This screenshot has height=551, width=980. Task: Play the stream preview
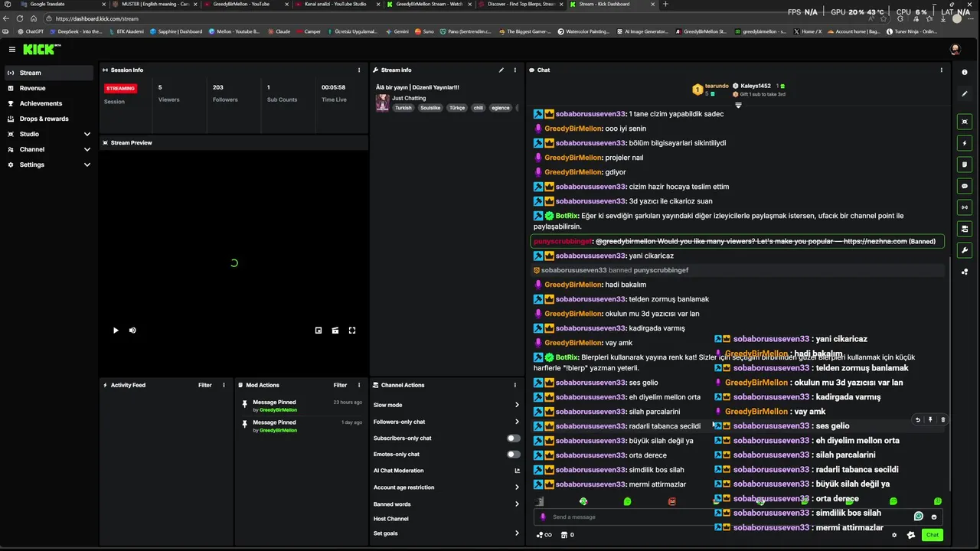point(116,331)
